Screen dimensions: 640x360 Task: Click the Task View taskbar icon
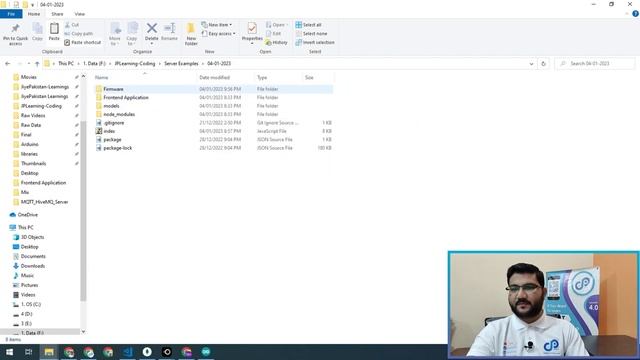tap(29, 352)
